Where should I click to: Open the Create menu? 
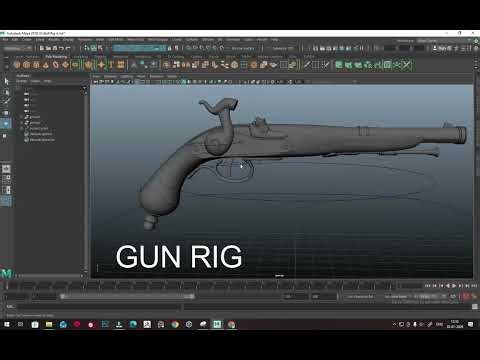tap(26, 40)
